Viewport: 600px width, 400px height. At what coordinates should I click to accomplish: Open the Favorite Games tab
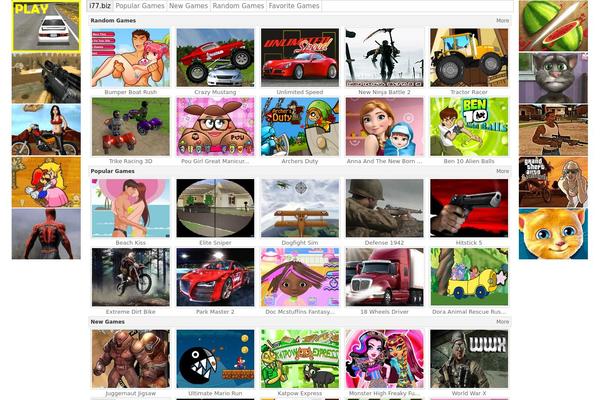click(x=294, y=6)
